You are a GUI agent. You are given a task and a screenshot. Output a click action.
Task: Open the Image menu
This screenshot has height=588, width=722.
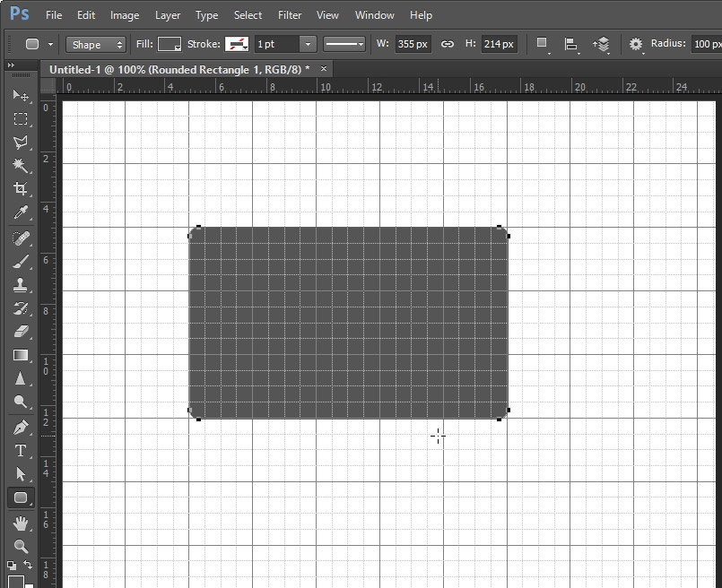point(125,15)
